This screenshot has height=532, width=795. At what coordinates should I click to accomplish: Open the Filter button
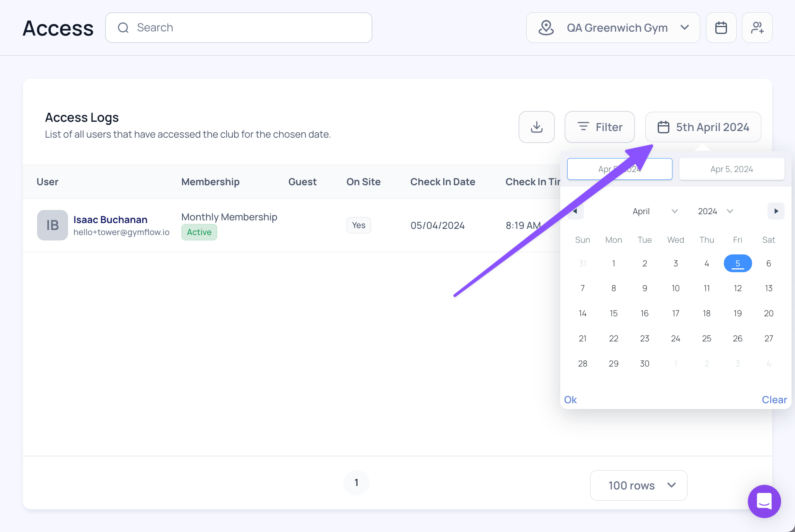pos(599,127)
